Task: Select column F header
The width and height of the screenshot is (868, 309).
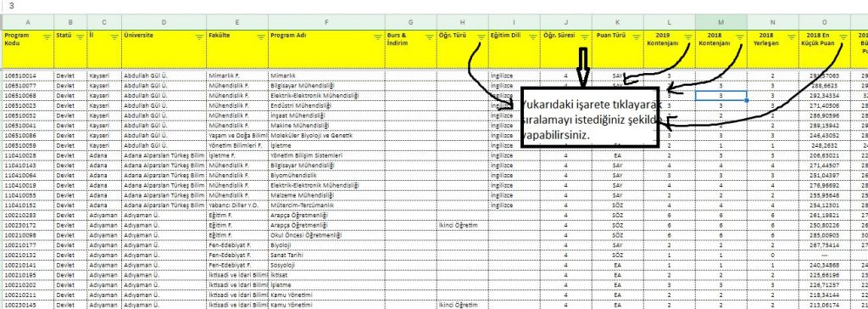Action: pyautogui.click(x=326, y=22)
